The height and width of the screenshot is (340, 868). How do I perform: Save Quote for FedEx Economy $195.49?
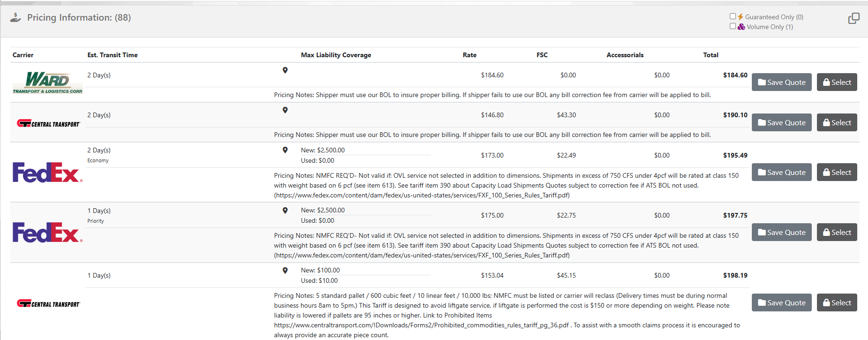[x=781, y=173]
